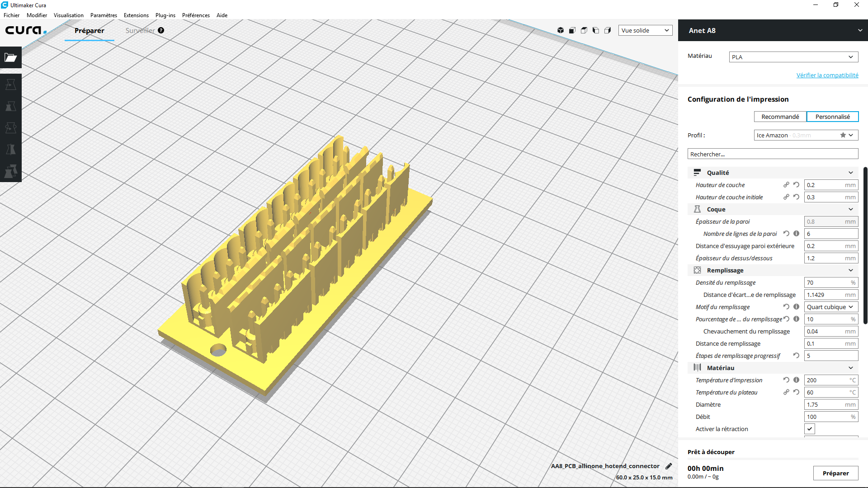
Task: Toggle the Activer la rétraction checkbox
Action: coord(809,429)
